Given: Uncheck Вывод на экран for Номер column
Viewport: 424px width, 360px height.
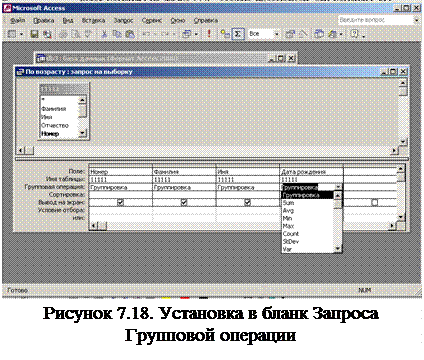Looking at the screenshot, I should (x=120, y=202).
